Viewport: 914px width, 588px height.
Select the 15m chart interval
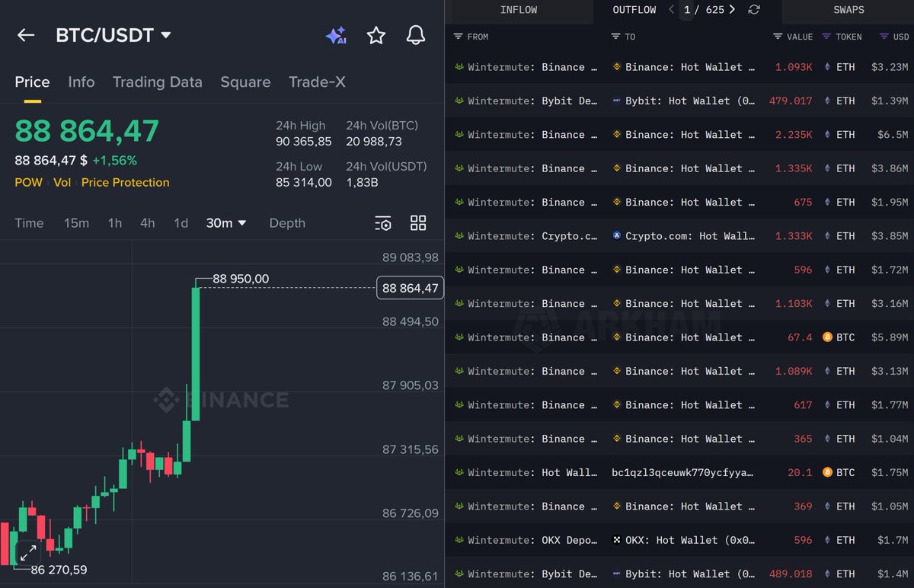point(76,223)
